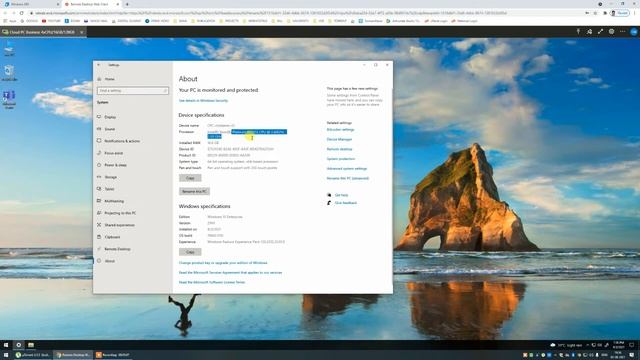This screenshot has height=360, width=640.
Task: Click search magnifier in Find a setting
Action: point(165,91)
